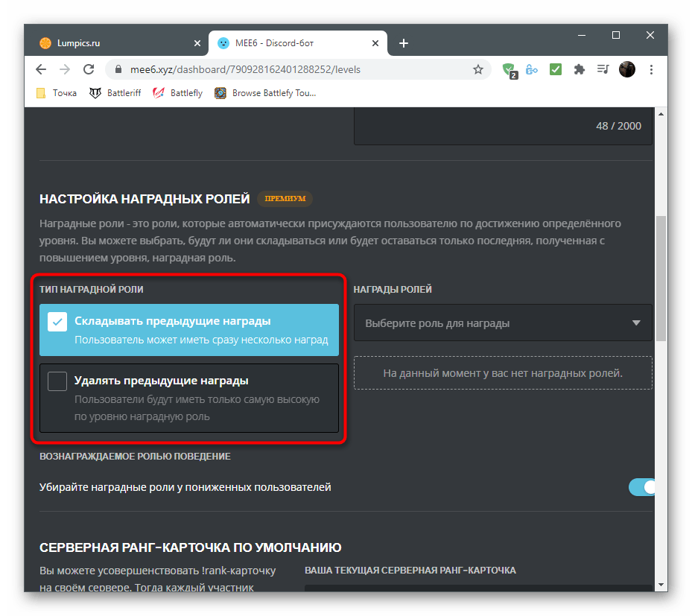Check 'Удалять предыдущие награды' checkbox
This screenshot has width=692, height=616.
pyautogui.click(x=57, y=381)
